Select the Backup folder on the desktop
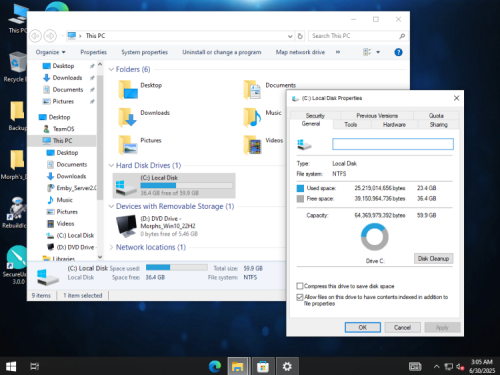 (16, 116)
